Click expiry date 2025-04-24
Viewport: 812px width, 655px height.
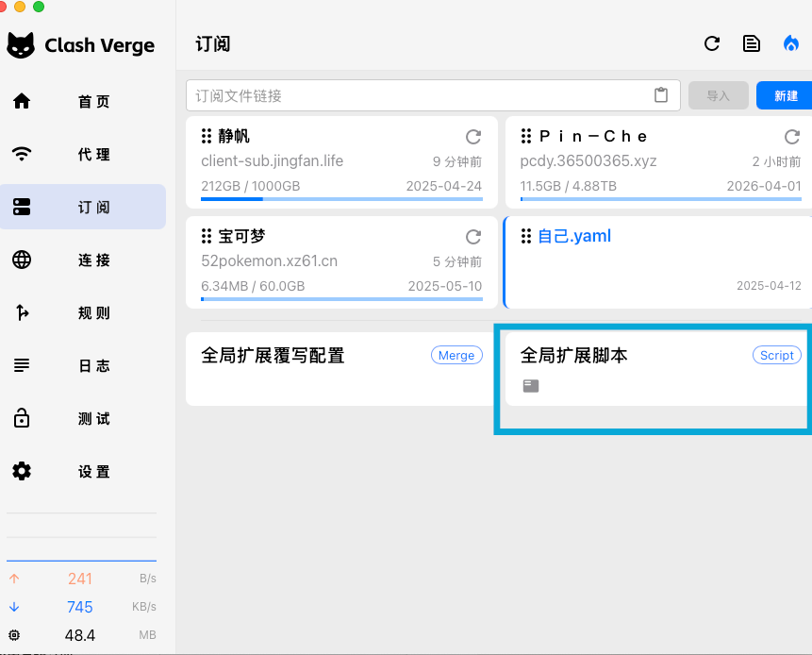444,186
